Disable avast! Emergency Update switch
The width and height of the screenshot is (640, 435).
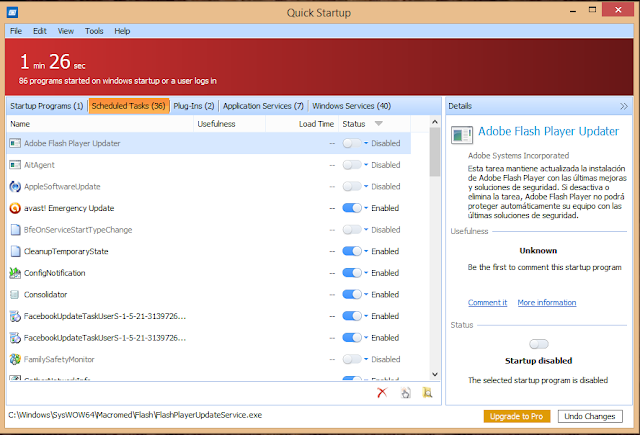352,208
